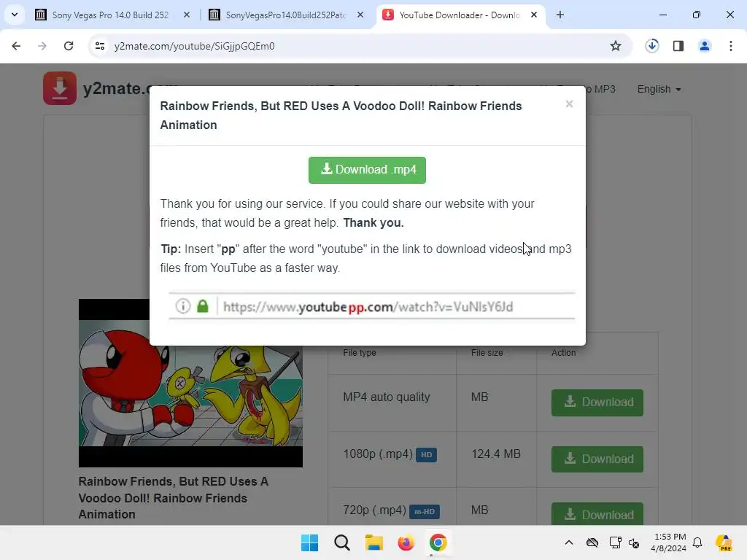Screen dimensions: 747x560
Task: Close the Sony Vegas Pro 14.0 tab
Action: 187,15
